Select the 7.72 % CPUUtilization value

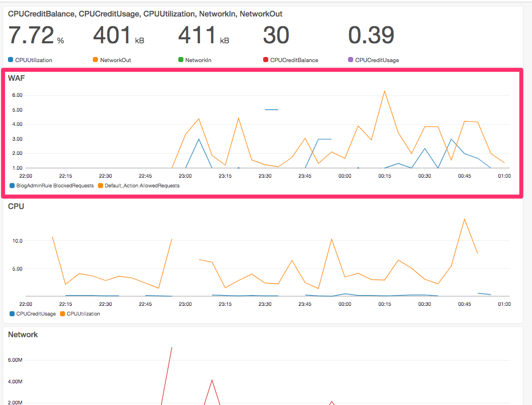tap(36, 35)
